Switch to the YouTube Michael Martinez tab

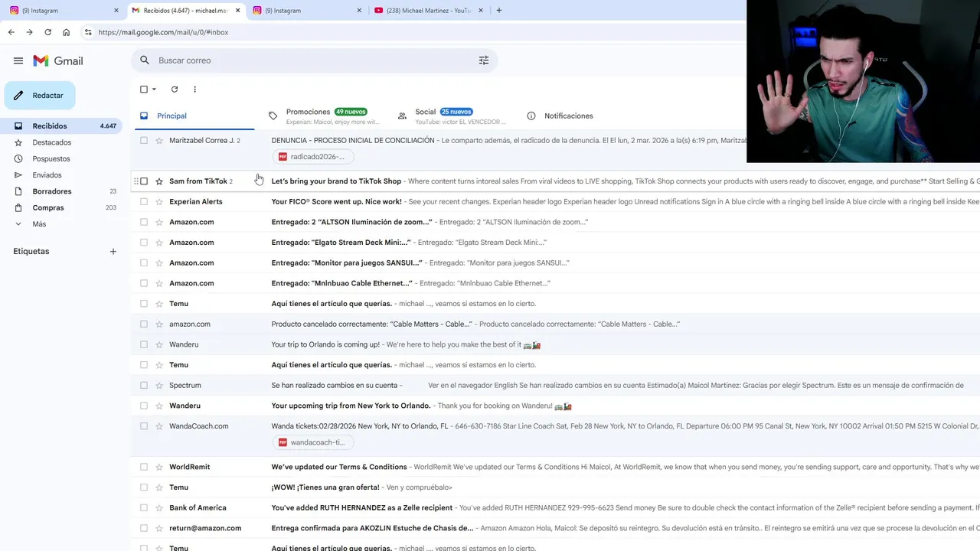click(x=429, y=10)
